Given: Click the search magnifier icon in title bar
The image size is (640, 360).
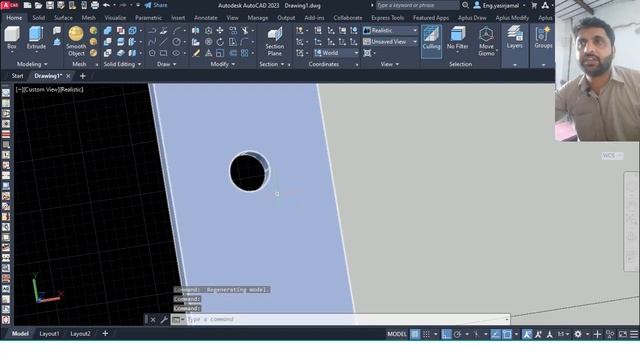Looking at the screenshot, I should click(x=465, y=5).
